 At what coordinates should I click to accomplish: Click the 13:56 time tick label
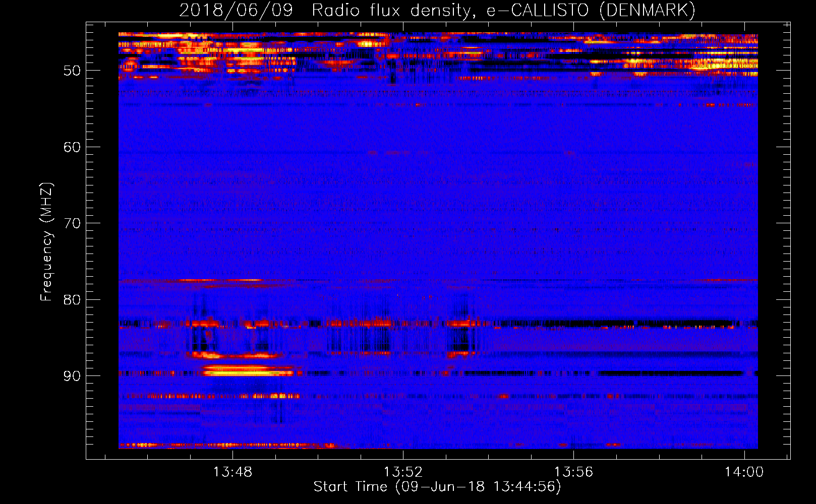pos(573,472)
